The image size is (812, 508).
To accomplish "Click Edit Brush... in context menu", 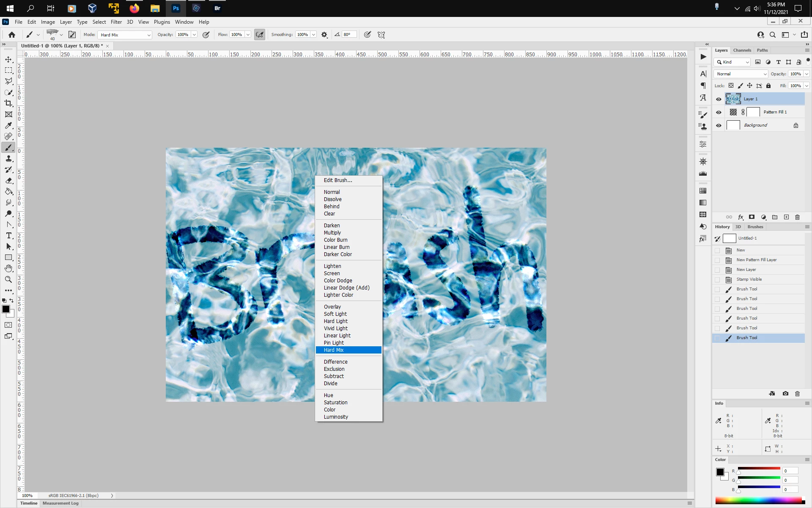I will [337, 180].
